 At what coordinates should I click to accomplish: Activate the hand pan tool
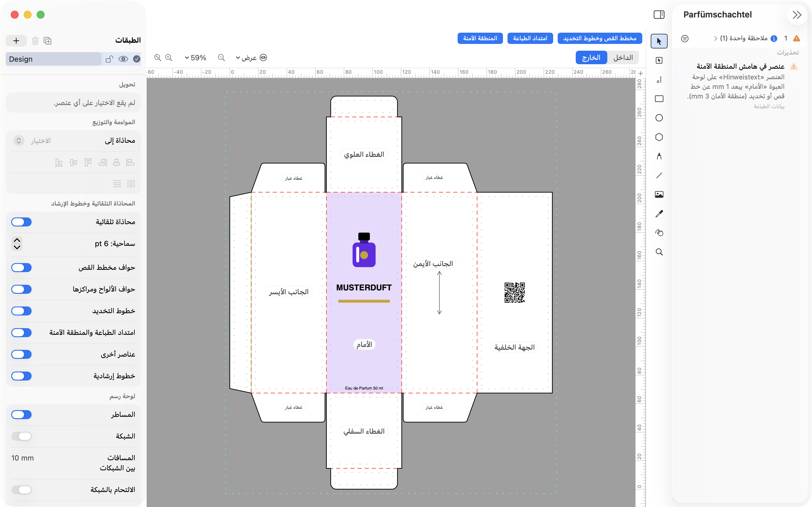click(659, 233)
